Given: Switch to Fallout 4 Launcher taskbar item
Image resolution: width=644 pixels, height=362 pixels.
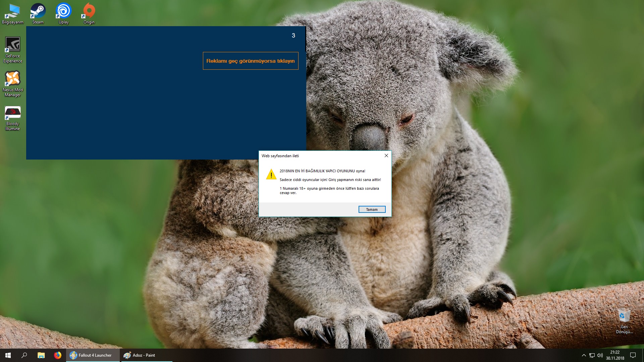Looking at the screenshot, I should 93,355.
